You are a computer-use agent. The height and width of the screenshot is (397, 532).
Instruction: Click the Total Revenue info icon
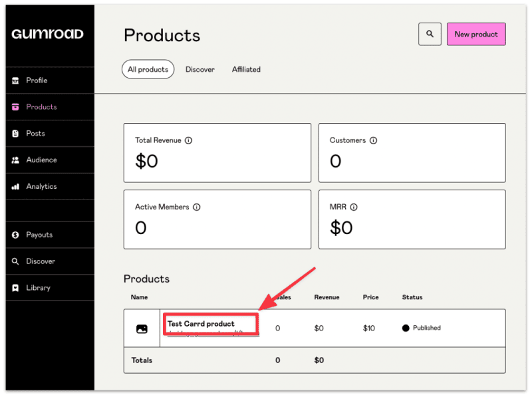[188, 140]
